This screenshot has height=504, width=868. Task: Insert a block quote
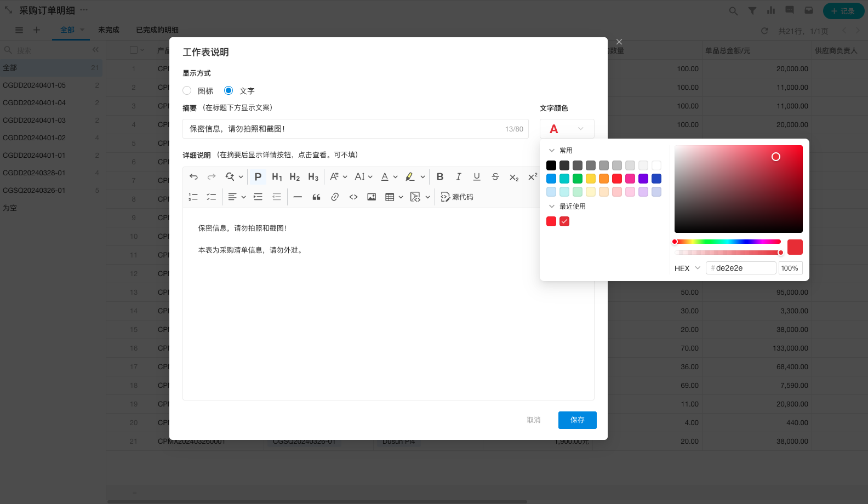click(316, 197)
